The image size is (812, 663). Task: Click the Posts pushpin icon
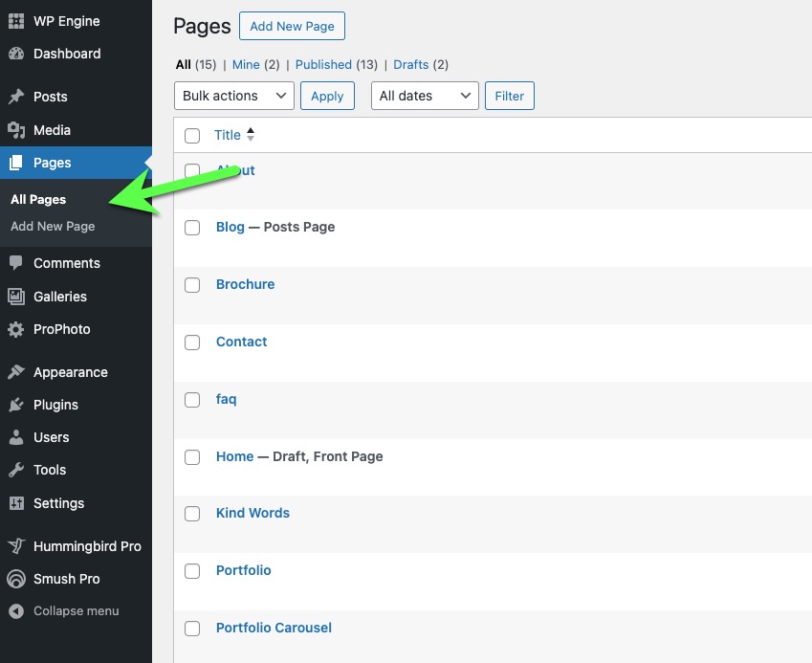tap(16, 97)
